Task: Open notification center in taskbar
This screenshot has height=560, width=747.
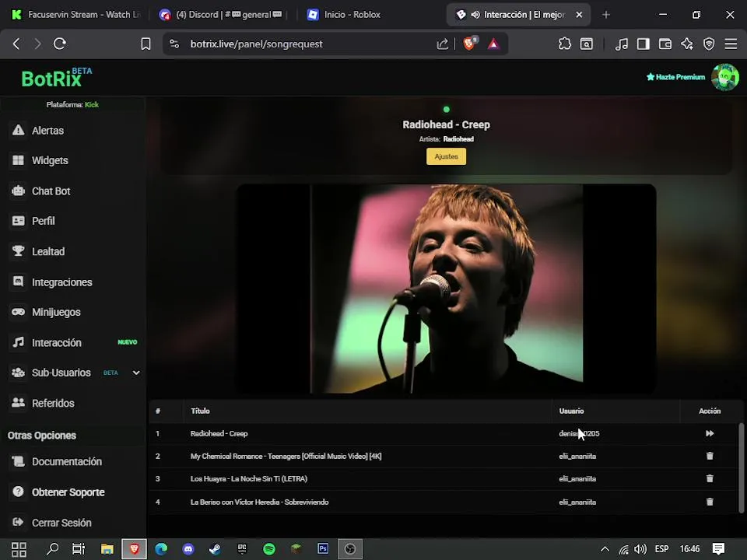Action: [718, 549]
